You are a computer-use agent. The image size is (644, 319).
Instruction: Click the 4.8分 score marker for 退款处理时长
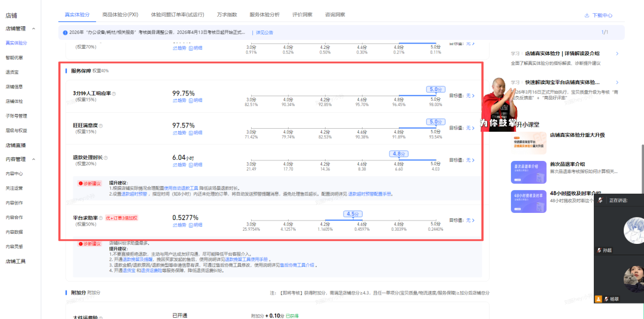(399, 154)
